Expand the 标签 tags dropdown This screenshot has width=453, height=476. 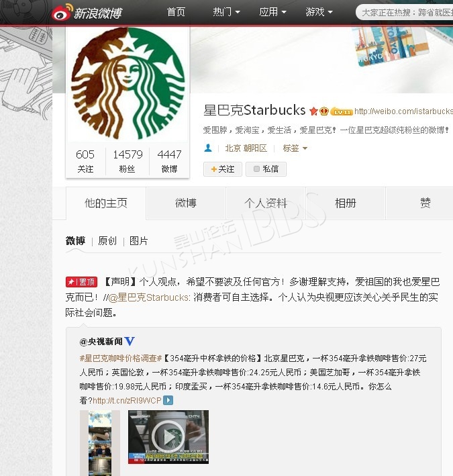(x=295, y=148)
